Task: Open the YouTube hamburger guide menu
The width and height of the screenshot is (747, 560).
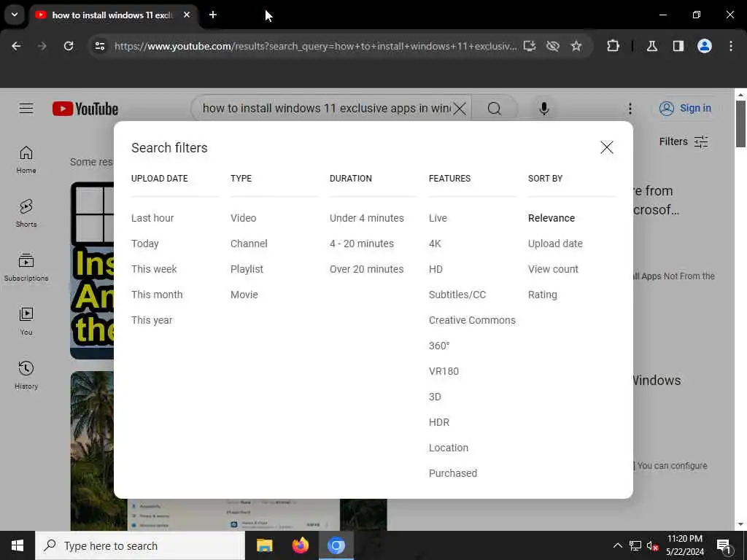Action: coord(26,109)
